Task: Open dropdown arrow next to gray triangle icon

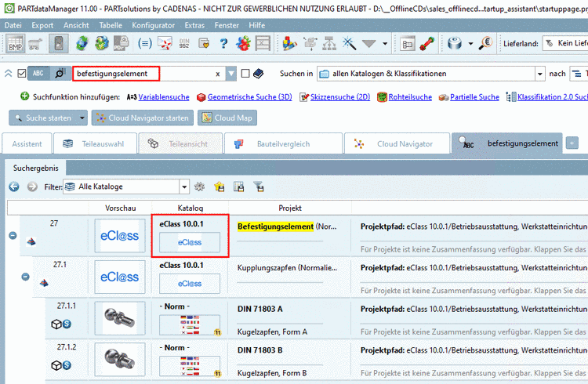Action: (x=385, y=44)
